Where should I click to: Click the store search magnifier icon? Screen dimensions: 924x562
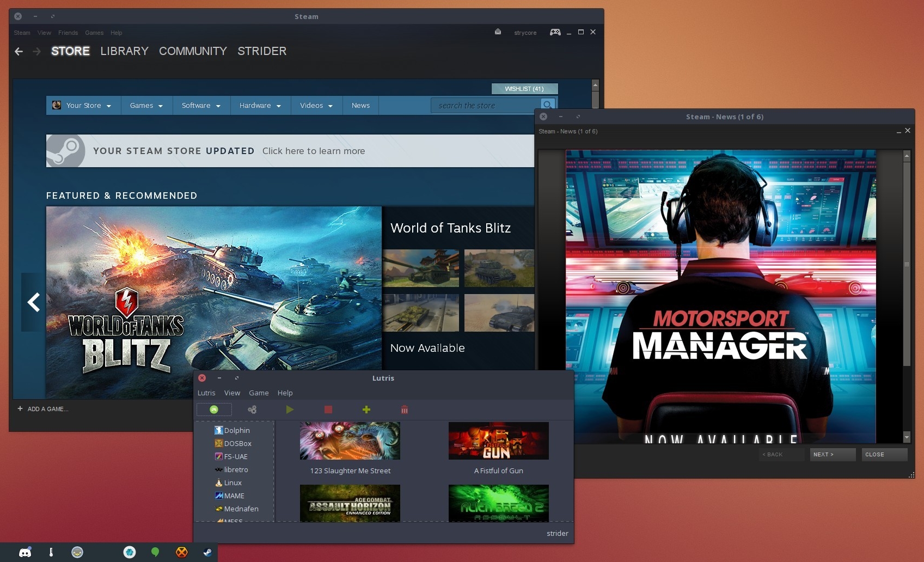548,105
